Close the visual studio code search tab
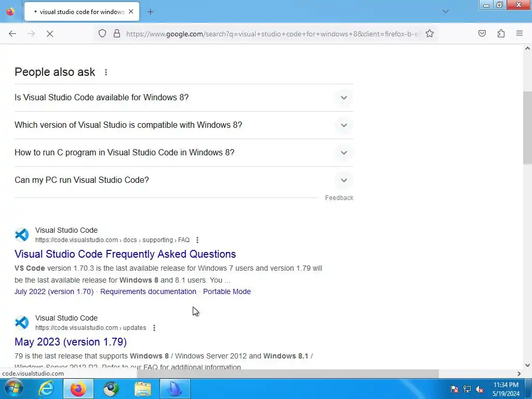Image resolution: width=532 pixels, height=399 pixels. tap(131, 11)
